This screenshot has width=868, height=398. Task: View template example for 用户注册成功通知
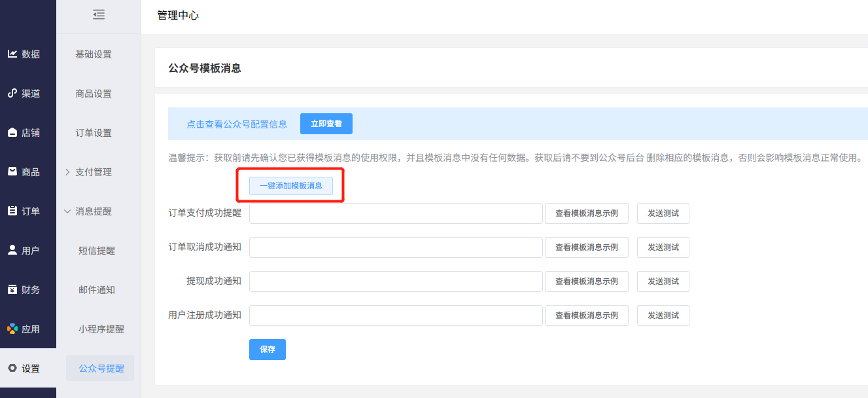587,316
